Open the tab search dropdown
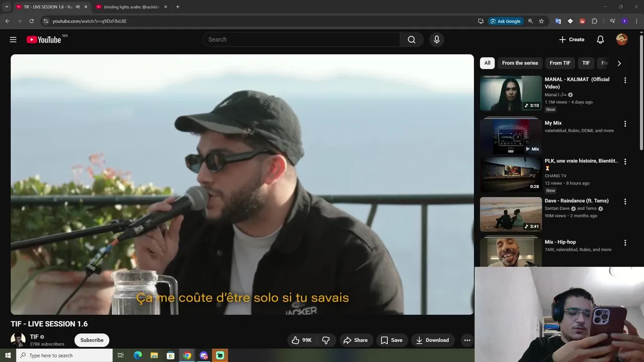The height and width of the screenshot is (362, 644). coord(7,7)
